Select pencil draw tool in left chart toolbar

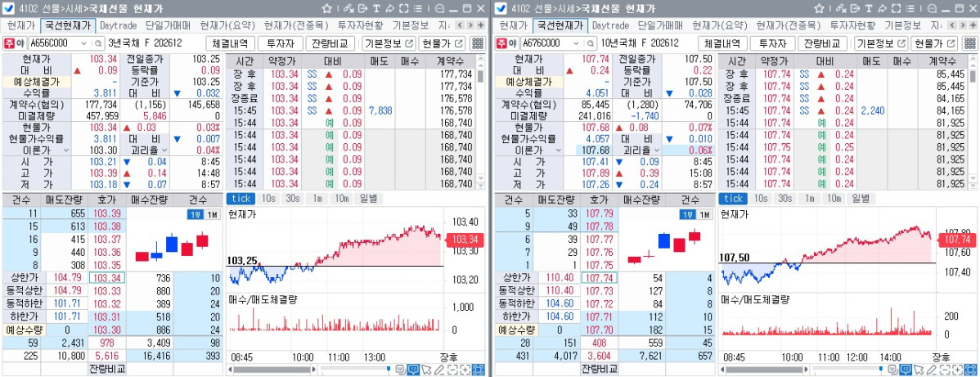[439, 370]
